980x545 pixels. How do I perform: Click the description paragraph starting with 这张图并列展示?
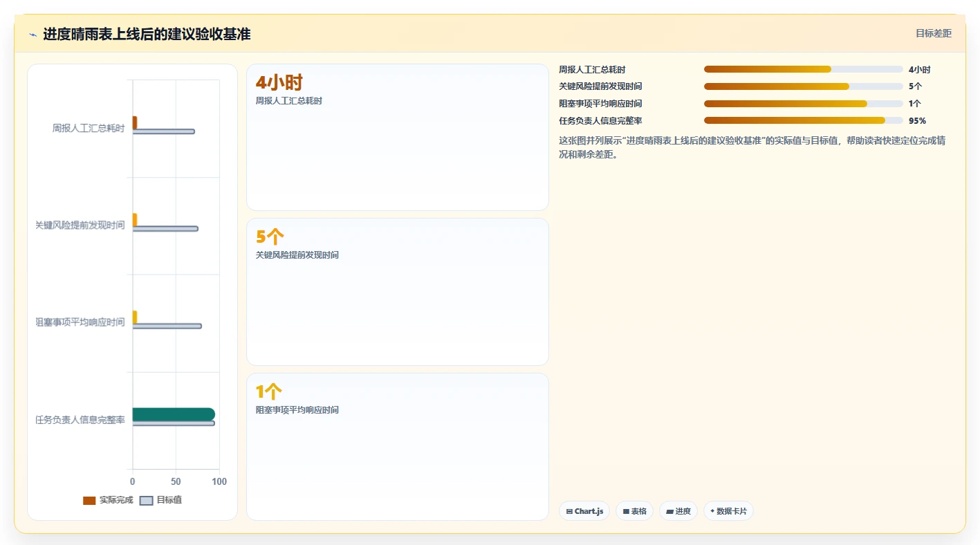(752, 147)
